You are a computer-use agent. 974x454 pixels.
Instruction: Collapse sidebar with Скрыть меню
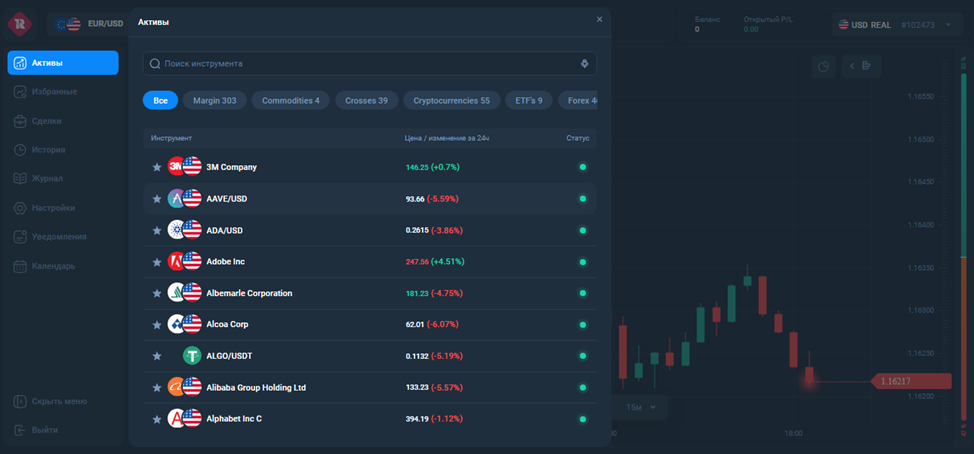click(51, 401)
